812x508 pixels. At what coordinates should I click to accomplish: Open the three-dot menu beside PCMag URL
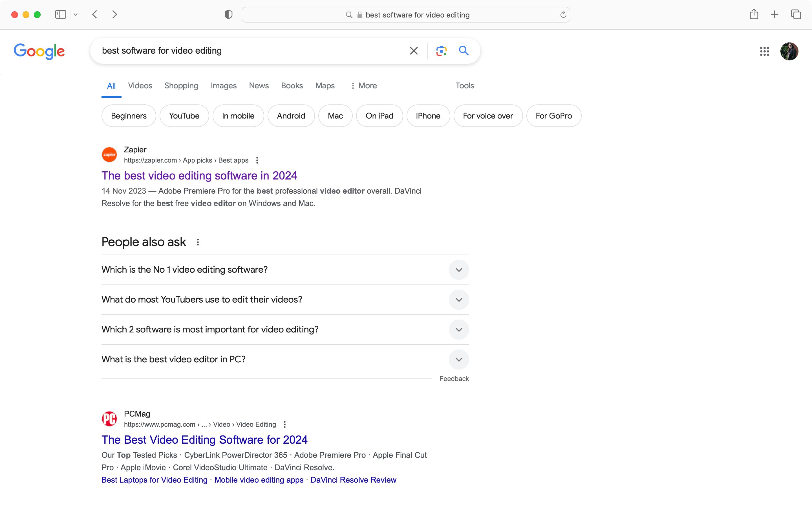284,424
